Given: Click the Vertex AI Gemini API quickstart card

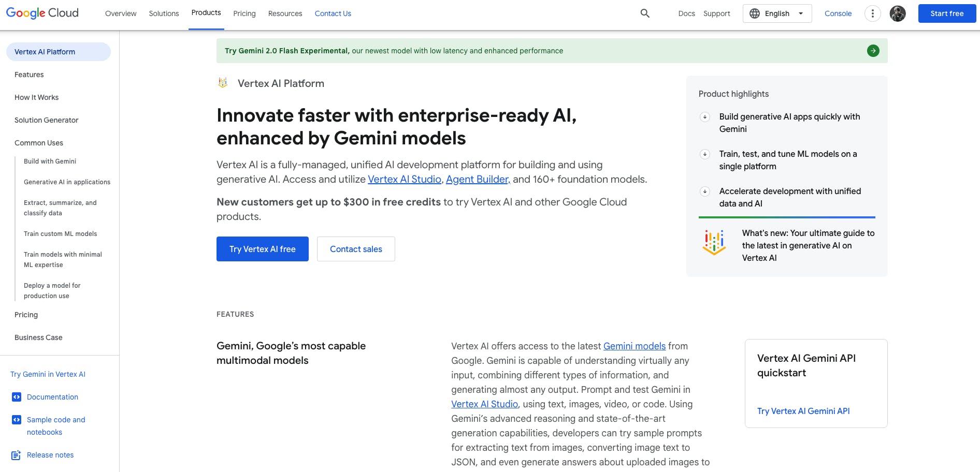Looking at the screenshot, I should [x=816, y=384].
